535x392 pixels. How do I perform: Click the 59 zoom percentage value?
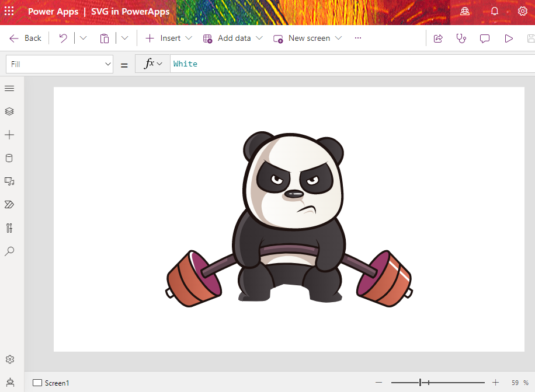[x=515, y=383]
